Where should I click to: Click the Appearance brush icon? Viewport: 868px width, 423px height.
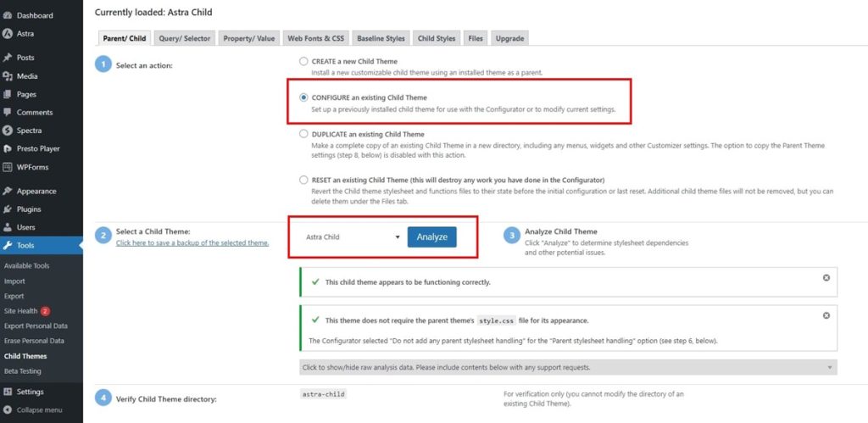7,191
